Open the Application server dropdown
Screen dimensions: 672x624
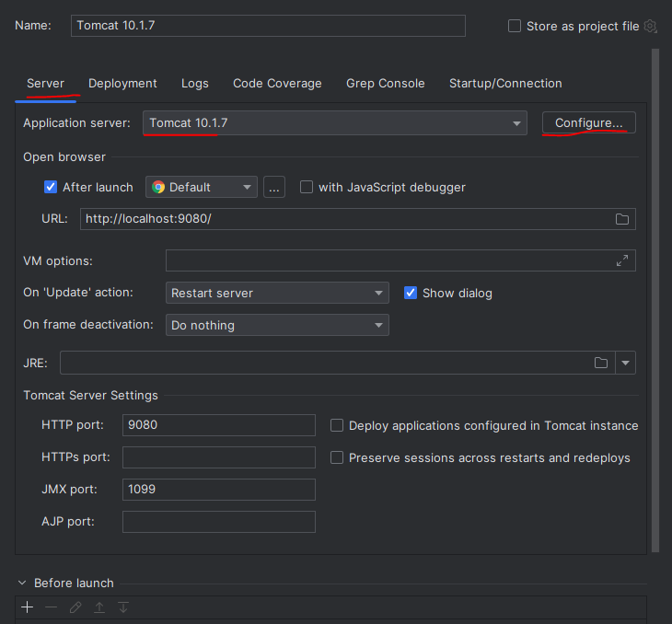(335, 123)
